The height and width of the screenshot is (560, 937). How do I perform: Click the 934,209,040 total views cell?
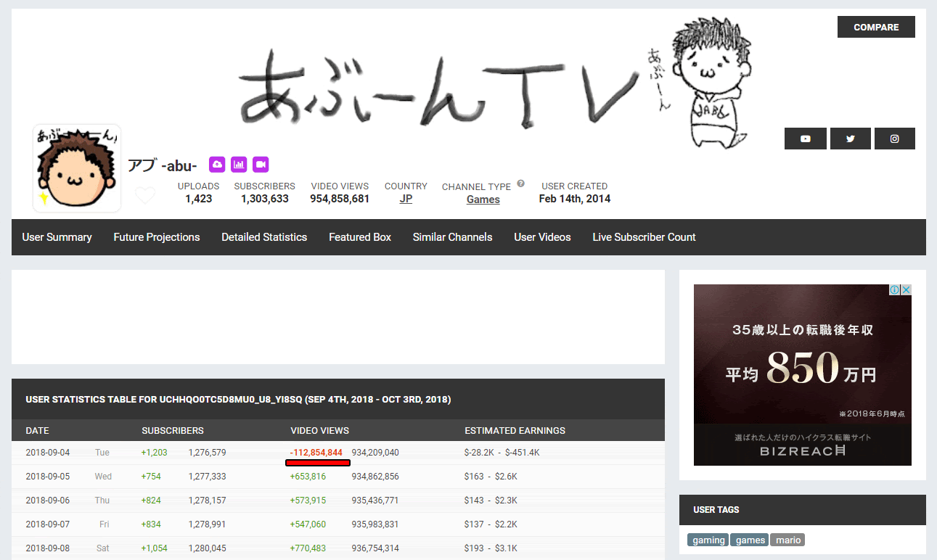click(375, 453)
